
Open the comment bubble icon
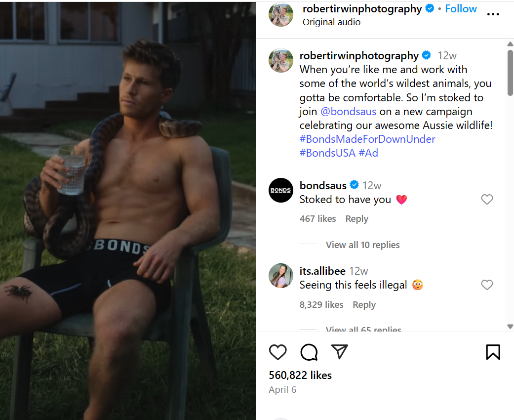point(309,352)
